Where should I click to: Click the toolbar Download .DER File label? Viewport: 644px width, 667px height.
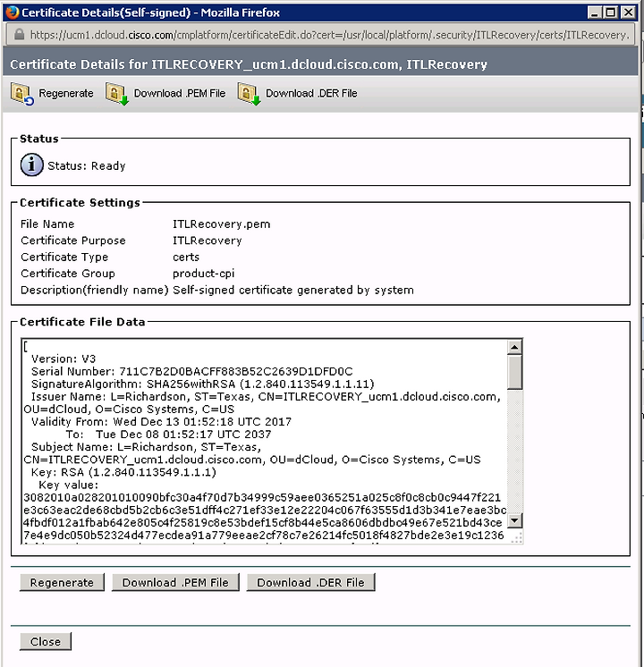311,93
